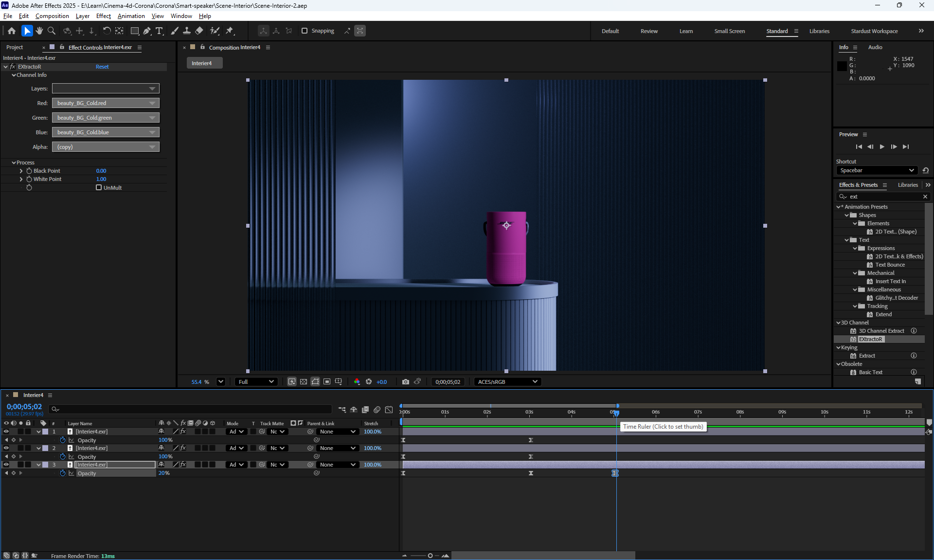Open the Full resolution dropdown
The height and width of the screenshot is (560, 934).
coord(256,382)
